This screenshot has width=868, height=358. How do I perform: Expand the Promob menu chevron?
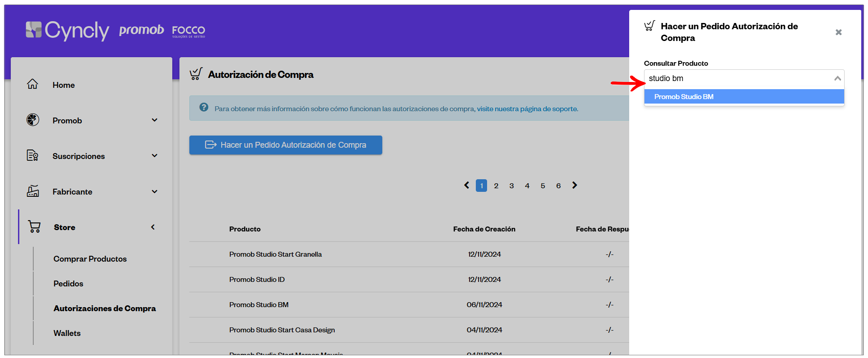pyautogui.click(x=155, y=120)
